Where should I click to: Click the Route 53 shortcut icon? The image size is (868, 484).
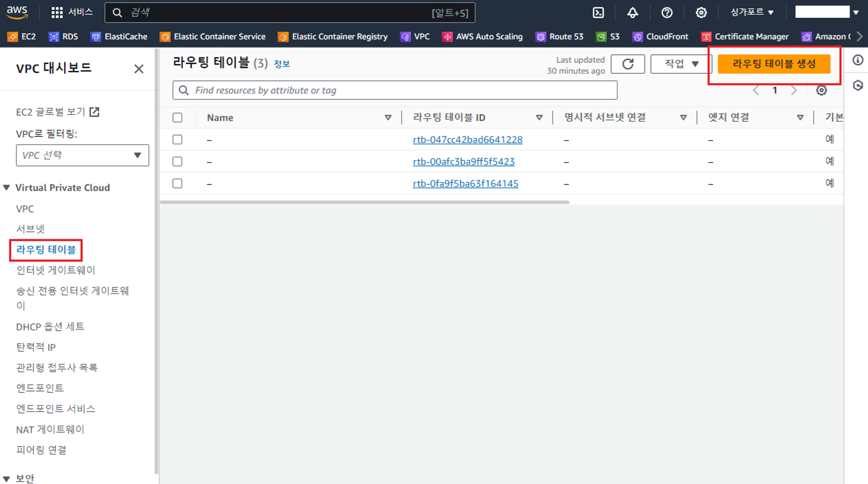click(540, 37)
